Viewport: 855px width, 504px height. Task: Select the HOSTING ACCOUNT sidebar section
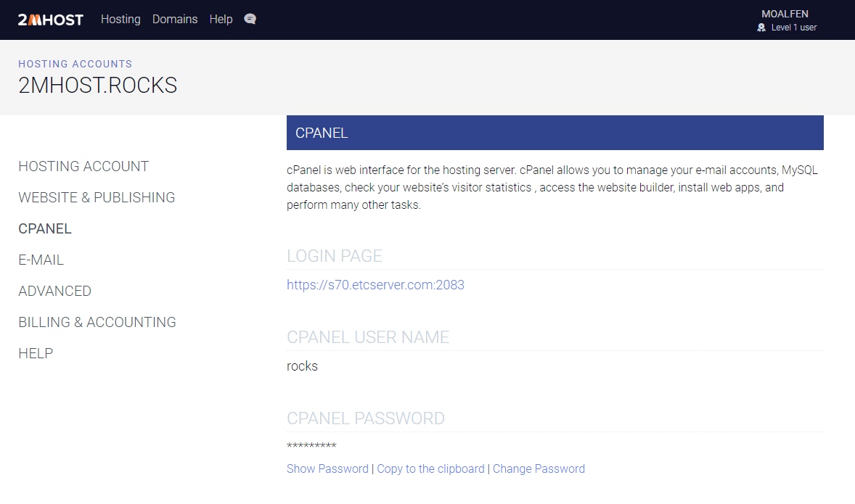click(83, 166)
